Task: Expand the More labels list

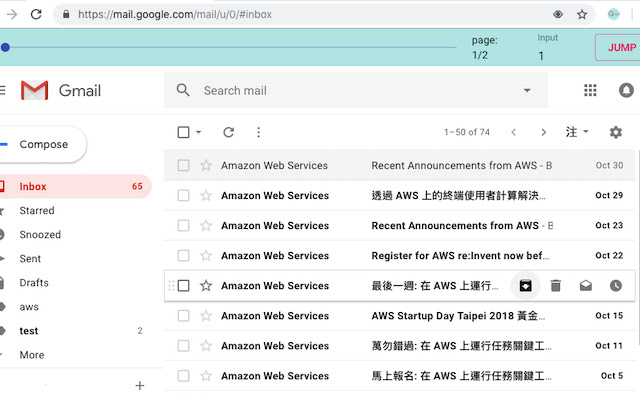Action: point(32,355)
